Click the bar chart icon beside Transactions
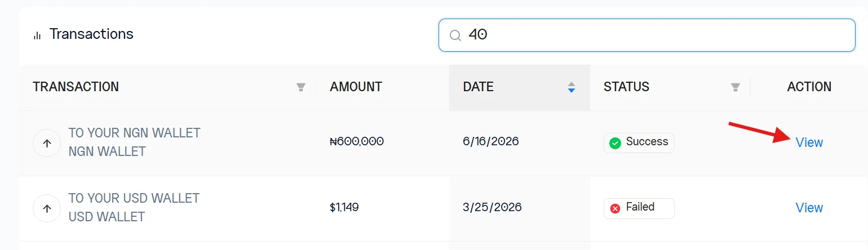868x250 pixels. tap(38, 35)
